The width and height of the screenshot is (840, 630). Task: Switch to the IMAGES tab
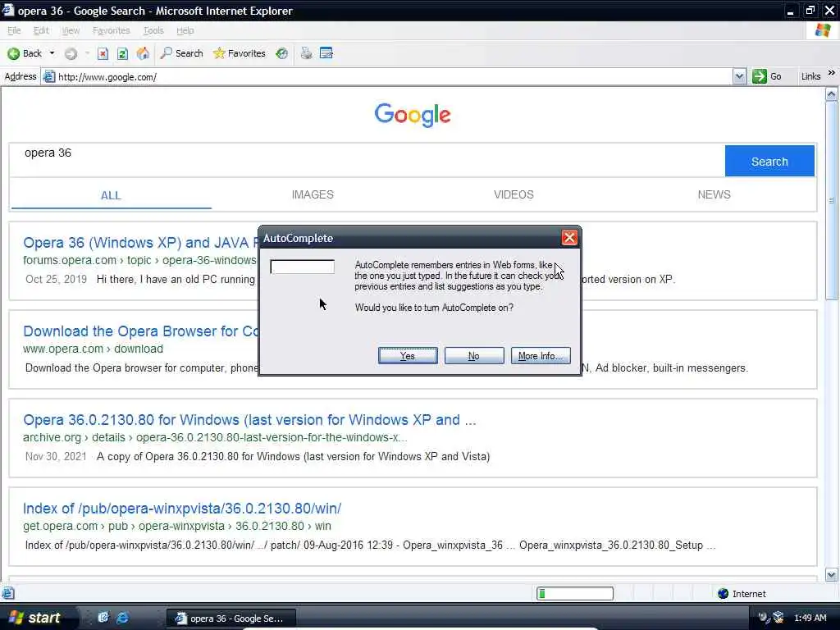pyautogui.click(x=313, y=194)
